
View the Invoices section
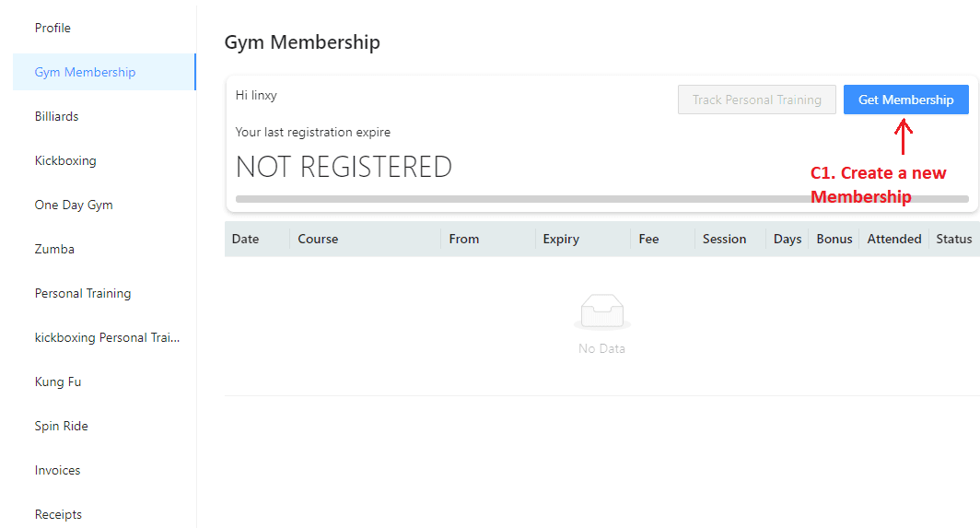click(57, 471)
